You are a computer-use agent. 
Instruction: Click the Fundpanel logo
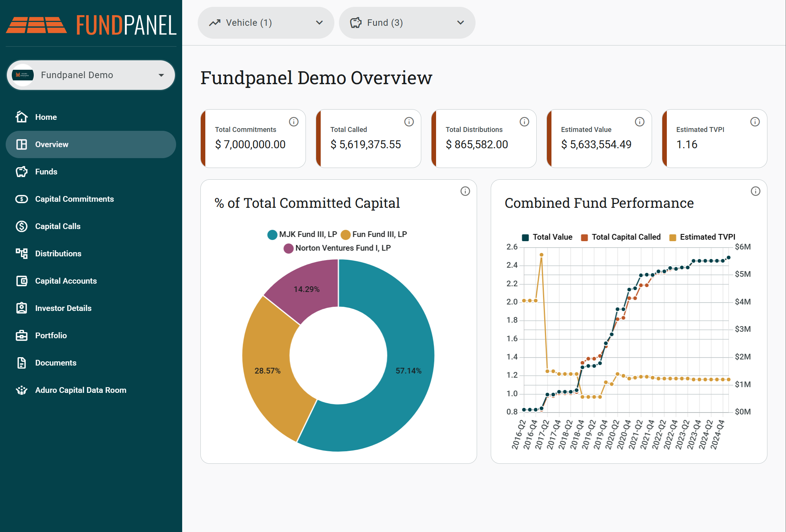(x=91, y=25)
